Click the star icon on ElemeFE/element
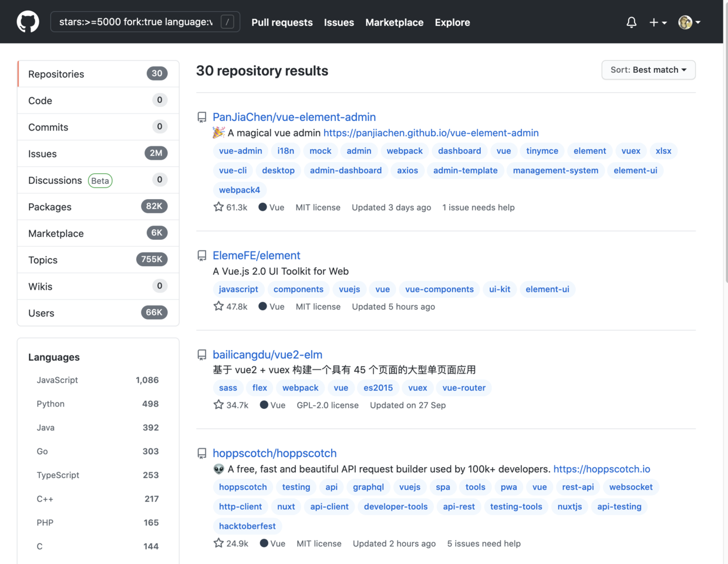The image size is (728, 564). click(x=218, y=306)
